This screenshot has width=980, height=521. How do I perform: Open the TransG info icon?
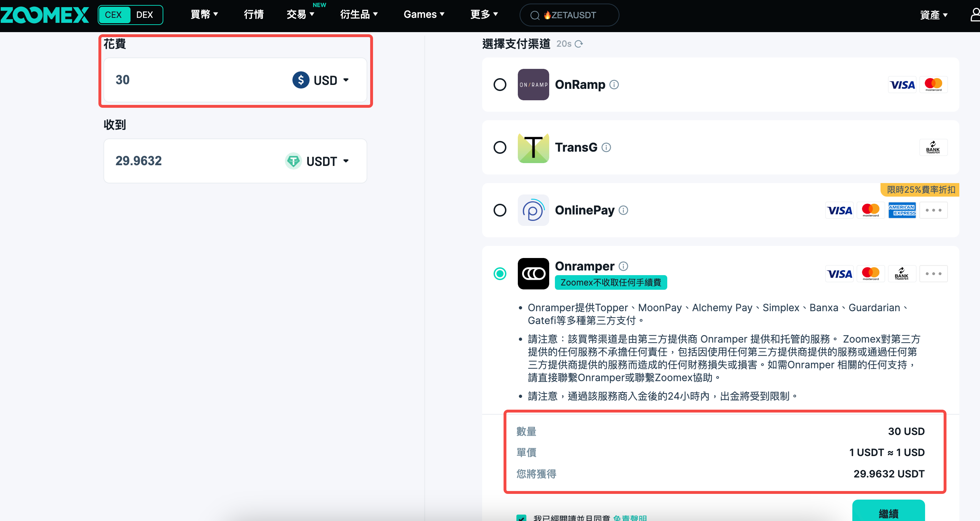(x=606, y=147)
